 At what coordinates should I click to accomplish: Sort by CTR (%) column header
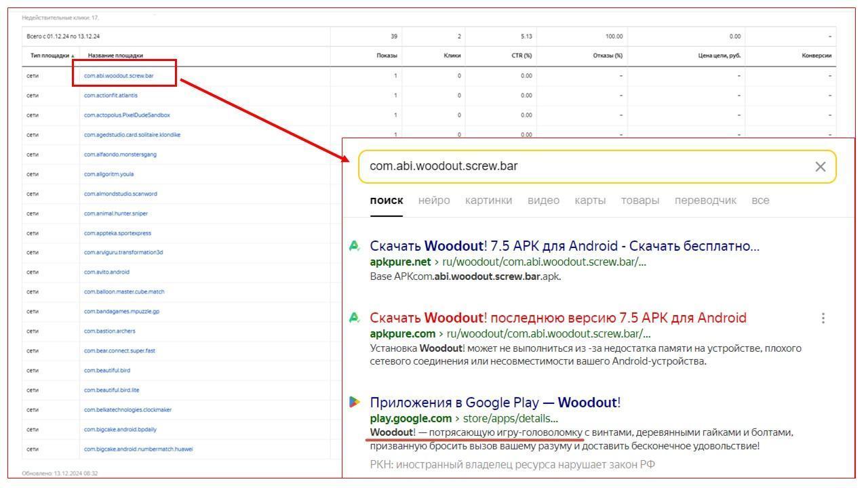click(521, 56)
